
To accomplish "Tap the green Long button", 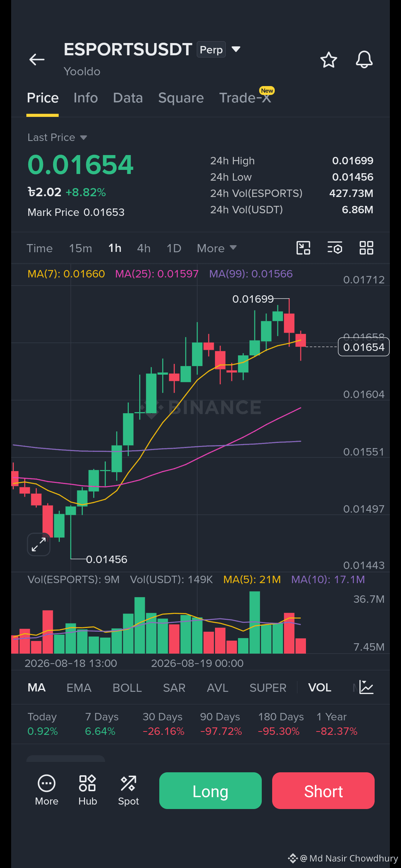I will 211,790.
